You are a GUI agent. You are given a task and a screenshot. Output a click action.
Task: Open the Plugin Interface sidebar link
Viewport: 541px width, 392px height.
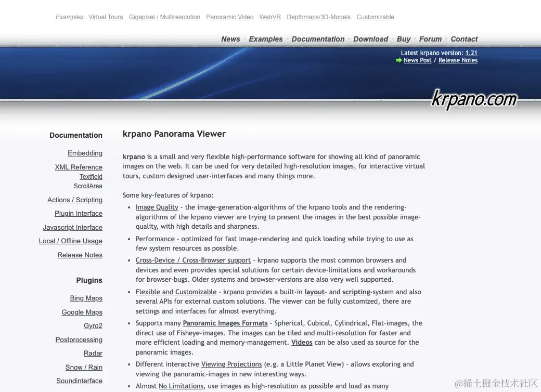[x=79, y=214]
